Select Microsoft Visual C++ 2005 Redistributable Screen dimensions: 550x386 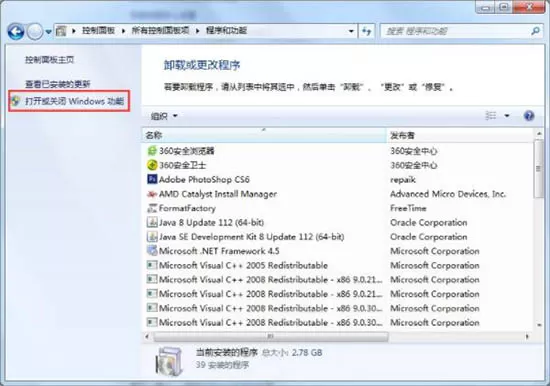243,266
